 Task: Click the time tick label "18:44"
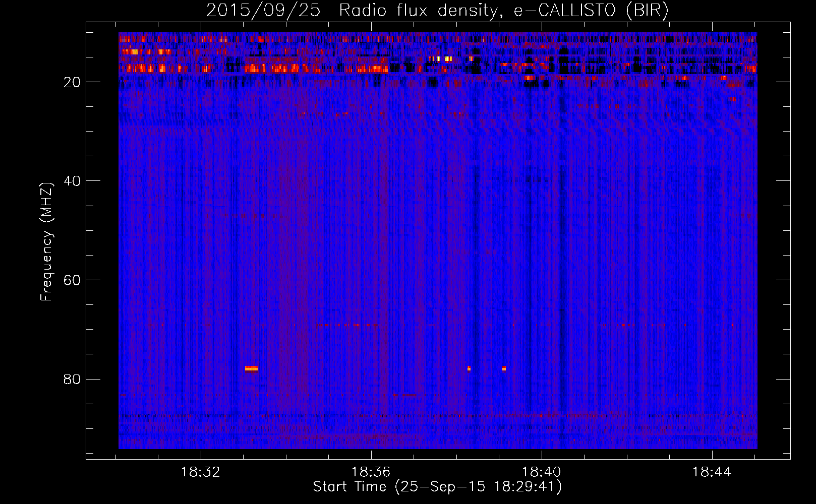pos(712,472)
